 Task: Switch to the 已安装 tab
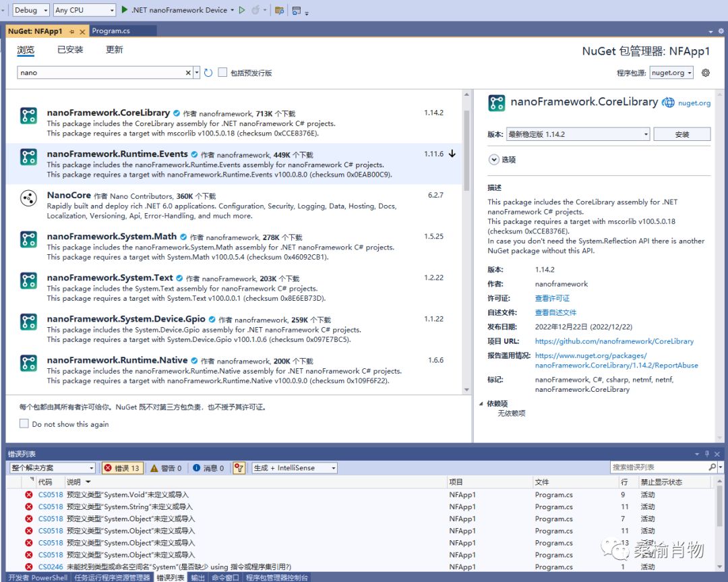point(70,50)
